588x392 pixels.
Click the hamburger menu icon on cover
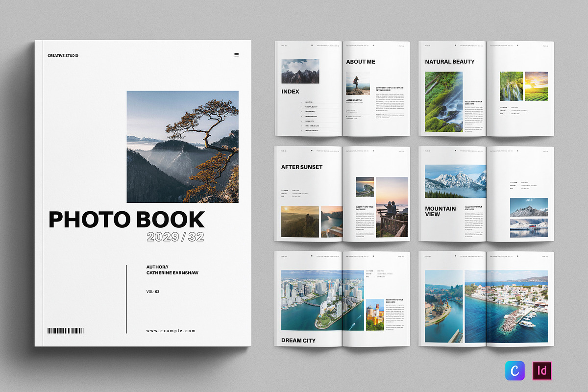(237, 55)
